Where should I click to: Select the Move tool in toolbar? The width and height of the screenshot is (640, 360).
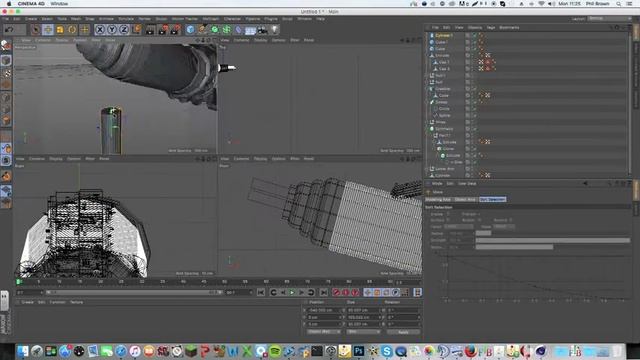[x=48, y=29]
